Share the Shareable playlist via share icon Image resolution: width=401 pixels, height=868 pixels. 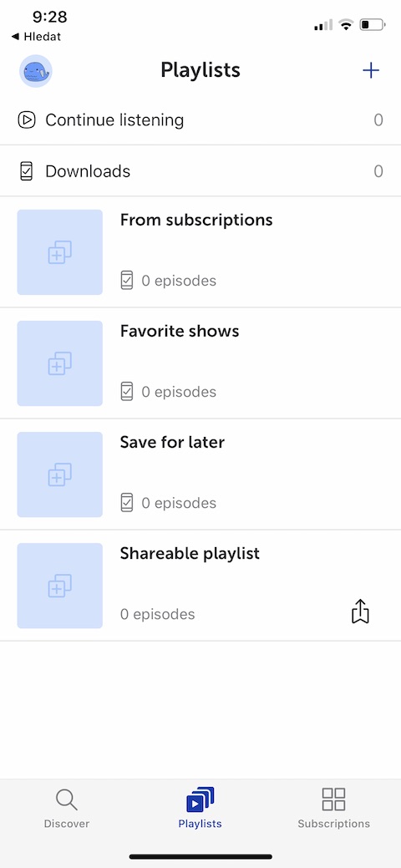(361, 612)
